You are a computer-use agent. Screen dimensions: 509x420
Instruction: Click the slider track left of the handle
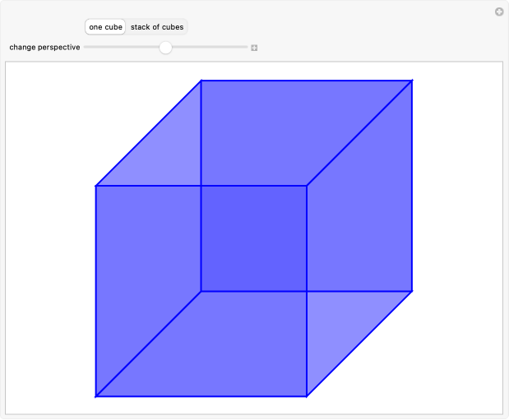click(123, 48)
